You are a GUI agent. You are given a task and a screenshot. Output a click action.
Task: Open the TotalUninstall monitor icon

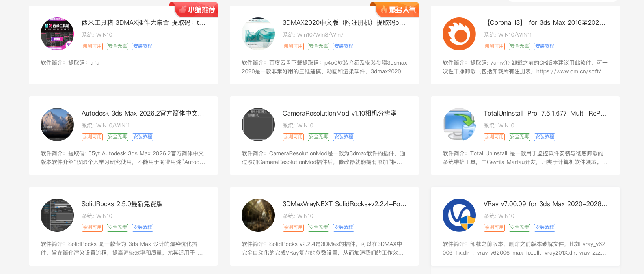pos(459,125)
